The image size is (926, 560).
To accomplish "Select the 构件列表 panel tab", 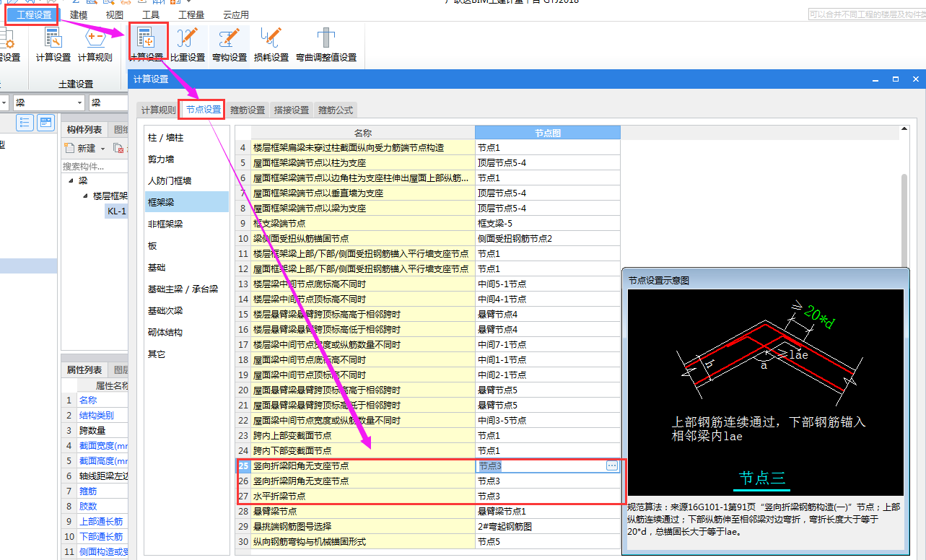I will [x=84, y=129].
